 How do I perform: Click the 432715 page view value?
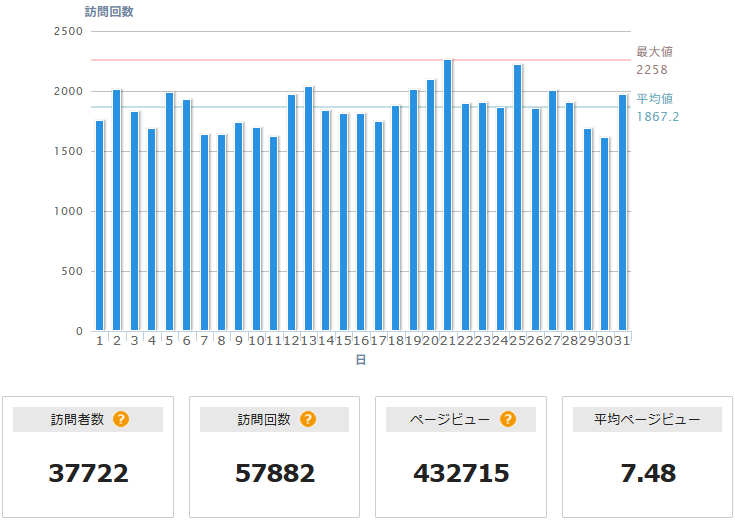click(x=461, y=473)
